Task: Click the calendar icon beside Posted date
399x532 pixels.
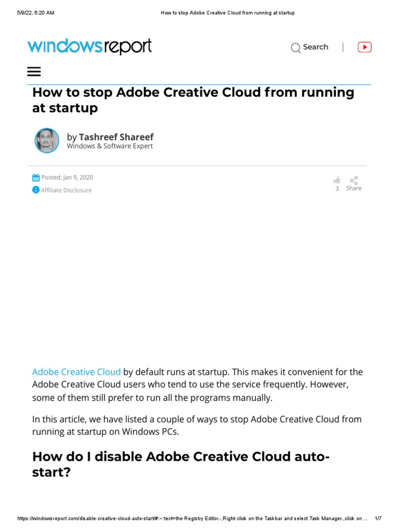Action: 36,177
